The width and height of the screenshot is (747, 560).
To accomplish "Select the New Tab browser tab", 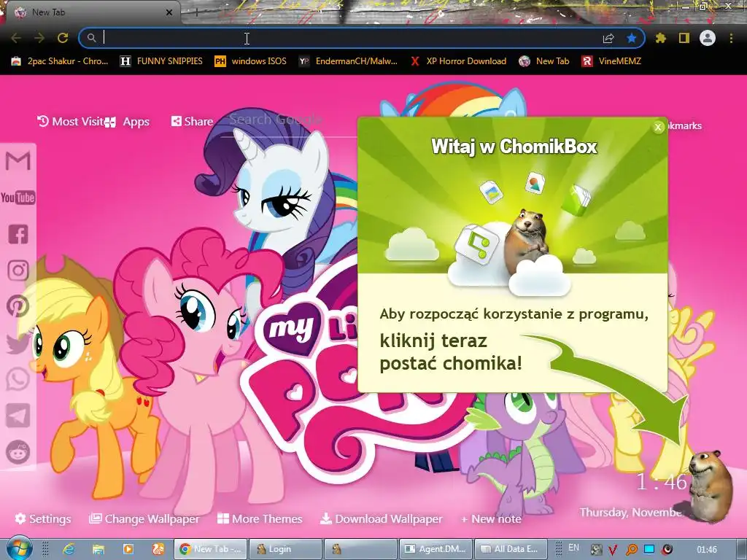I will 90,12.
